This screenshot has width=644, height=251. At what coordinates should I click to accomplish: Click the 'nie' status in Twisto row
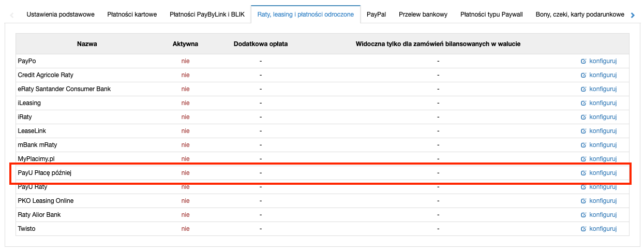click(185, 229)
